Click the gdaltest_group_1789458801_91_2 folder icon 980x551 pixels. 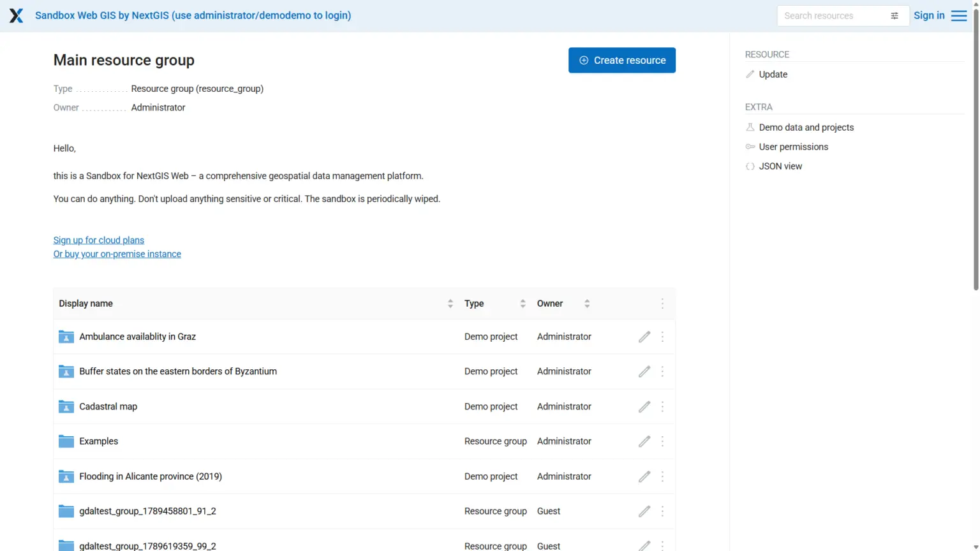click(x=66, y=511)
